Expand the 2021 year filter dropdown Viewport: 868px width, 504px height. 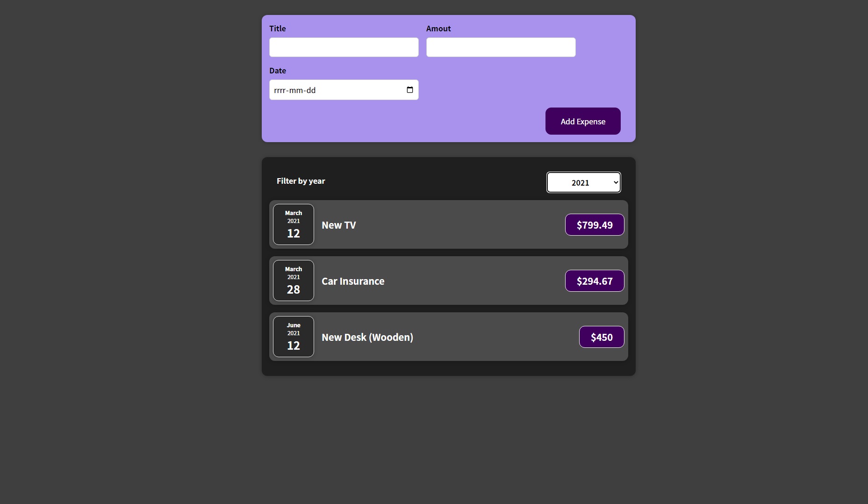(x=583, y=182)
